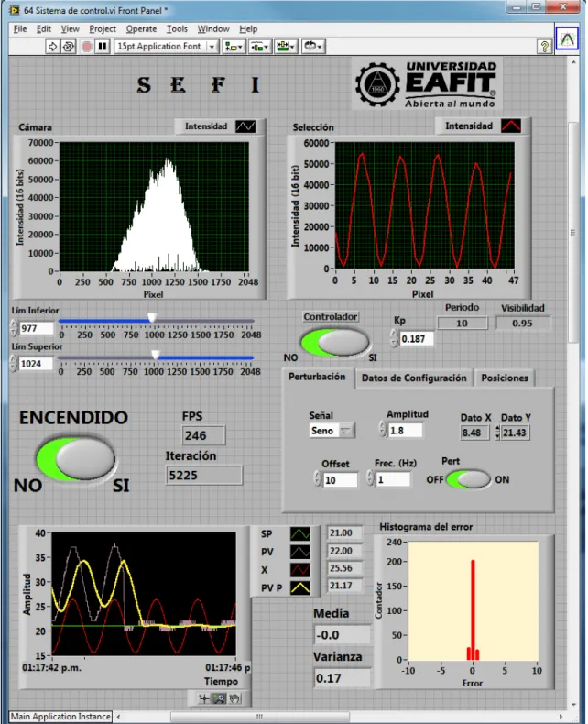
Task: Click the Dato Y stepper arrows
Action: coord(497,433)
